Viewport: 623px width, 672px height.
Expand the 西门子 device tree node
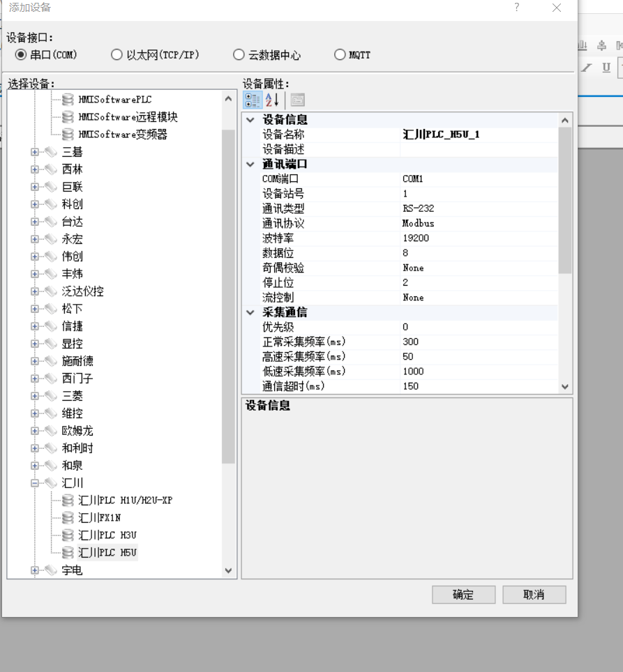tap(35, 379)
